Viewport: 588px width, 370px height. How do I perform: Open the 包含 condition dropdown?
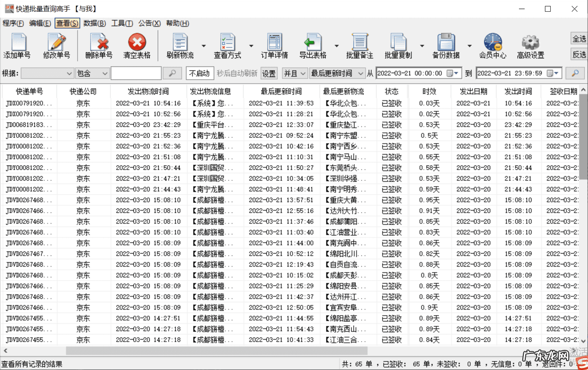92,74
